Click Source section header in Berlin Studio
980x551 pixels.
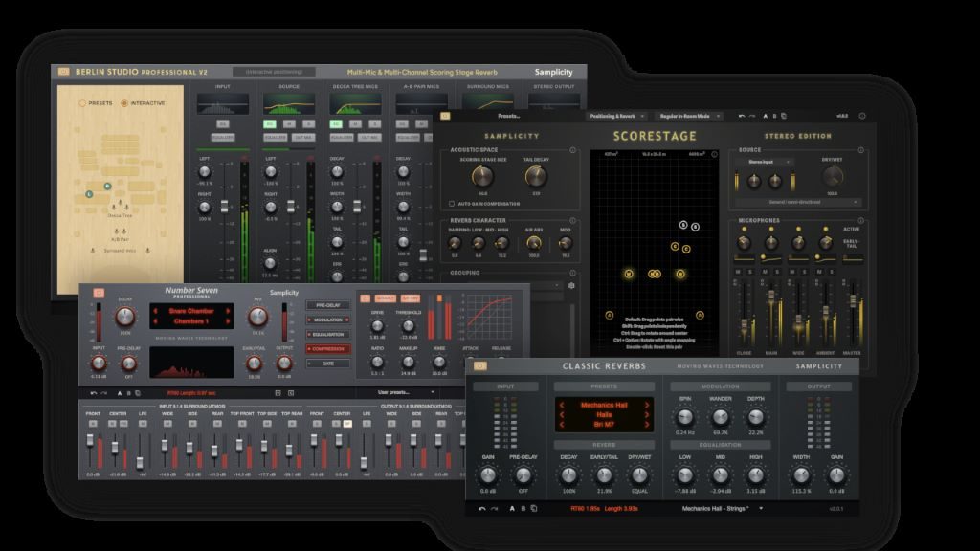tap(289, 87)
